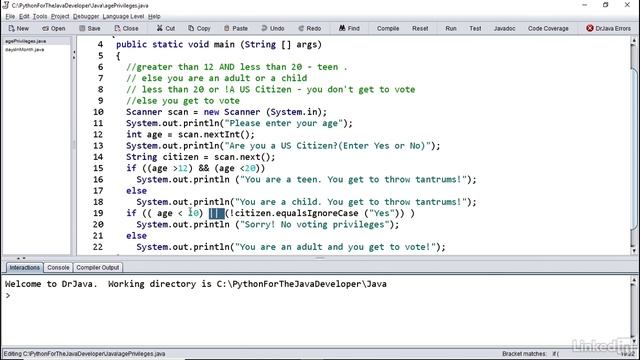Click the editor vertical scrollbar
The height and width of the screenshot is (360, 640).
(x=634, y=145)
